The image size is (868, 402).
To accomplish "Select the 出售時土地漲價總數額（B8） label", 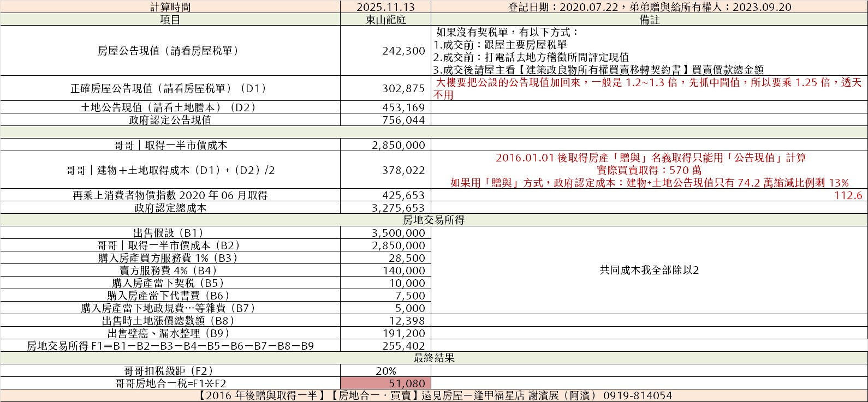I will click(x=168, y=321).
